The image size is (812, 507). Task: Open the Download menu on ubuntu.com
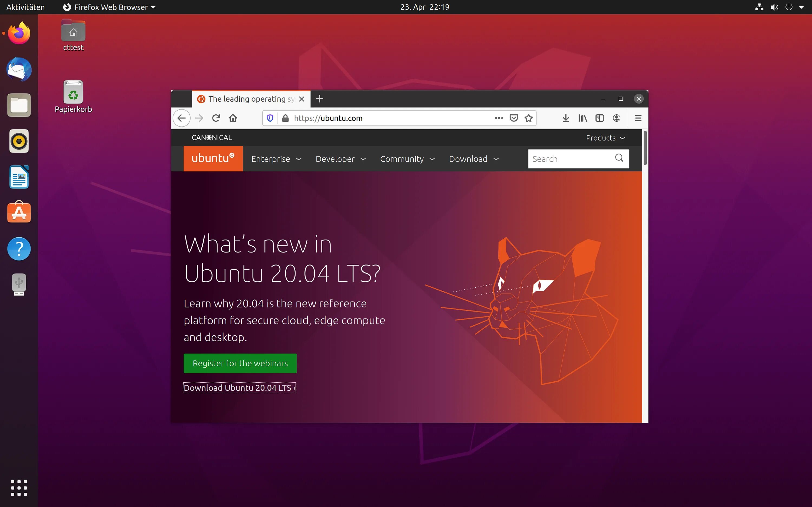point(469,159)
